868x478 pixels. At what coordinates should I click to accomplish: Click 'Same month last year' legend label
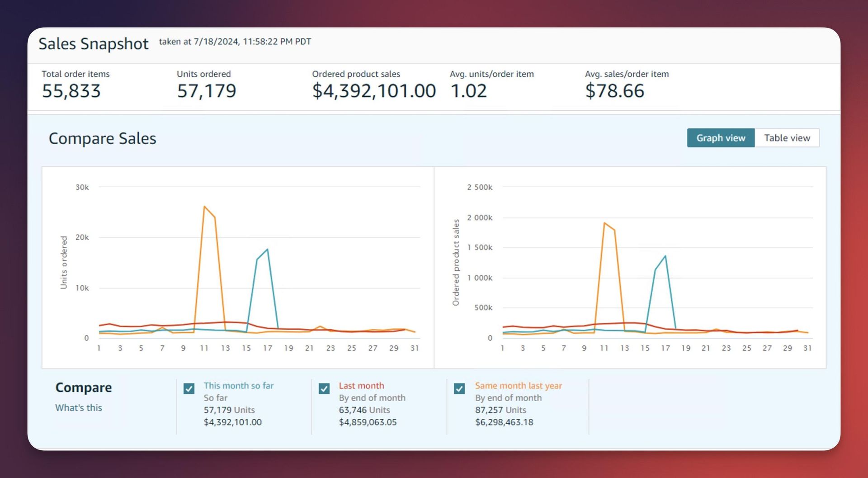tap(518, 386)
